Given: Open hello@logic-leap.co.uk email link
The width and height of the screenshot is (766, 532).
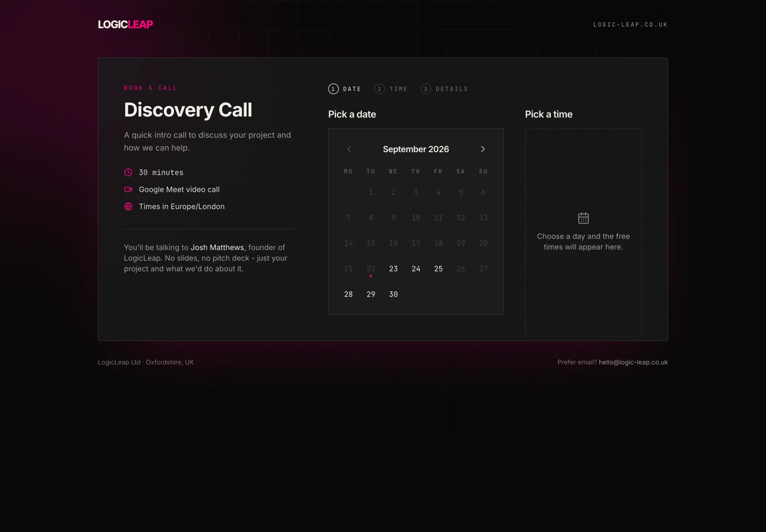Looking at the screenshot, I should click(x=633, y=362).
